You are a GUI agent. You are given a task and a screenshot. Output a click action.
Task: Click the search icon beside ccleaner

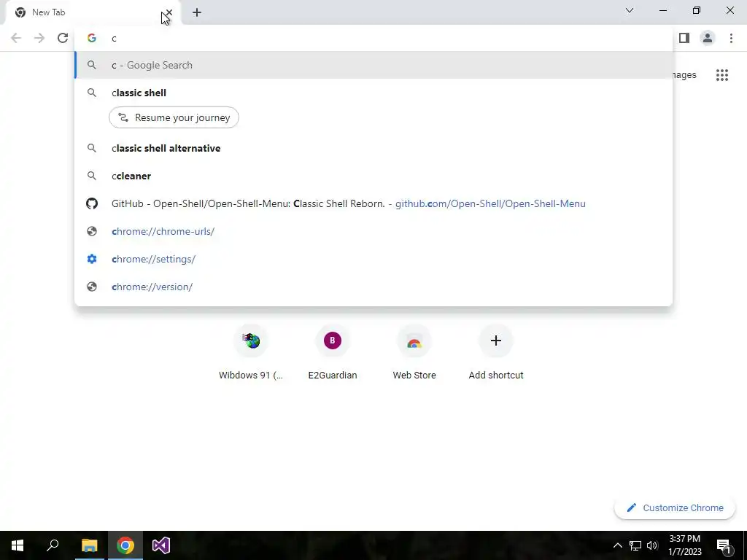(x=92, y=176)
